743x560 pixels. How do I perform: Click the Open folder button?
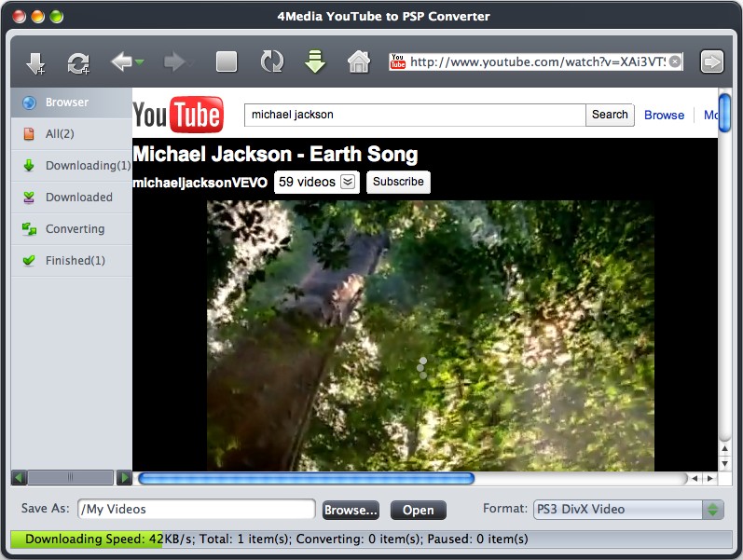pyautogui.click(x=418, y=511)
